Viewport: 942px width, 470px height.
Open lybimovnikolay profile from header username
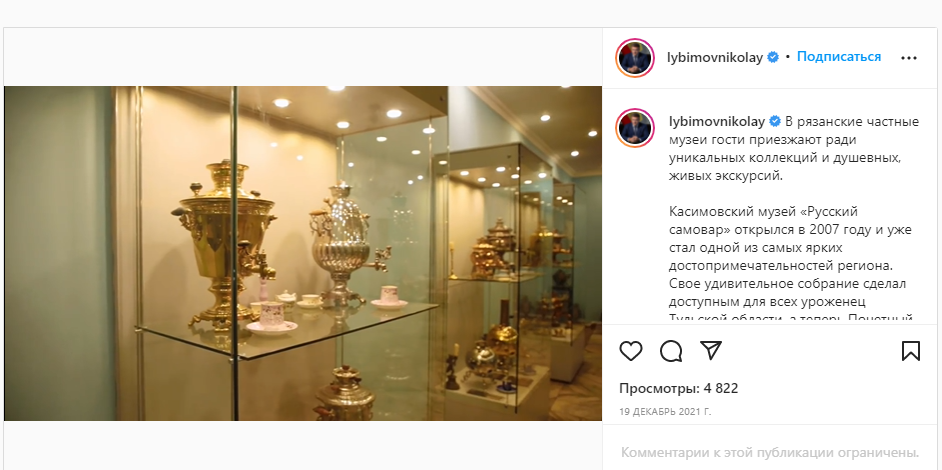715,58
